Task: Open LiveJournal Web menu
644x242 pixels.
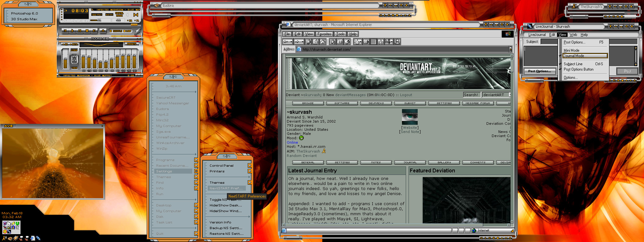Action: point(573,35)
